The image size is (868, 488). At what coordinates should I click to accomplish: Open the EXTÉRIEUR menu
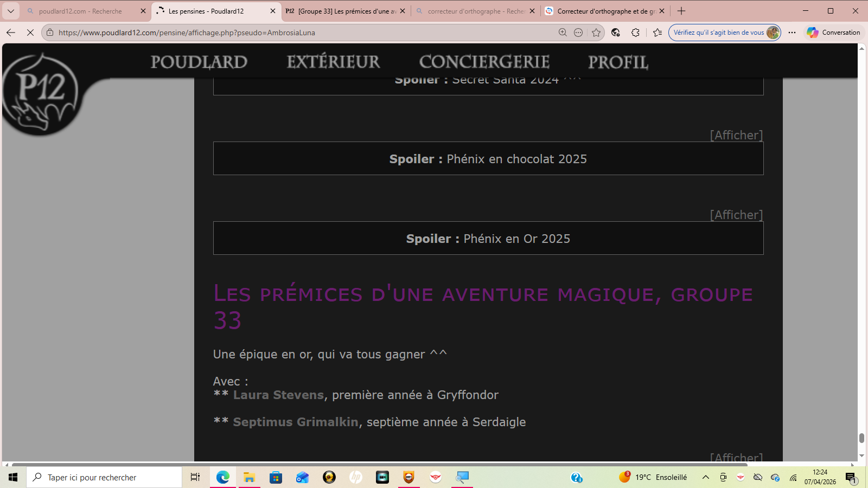pyautogui.click(x=333, y=62)
